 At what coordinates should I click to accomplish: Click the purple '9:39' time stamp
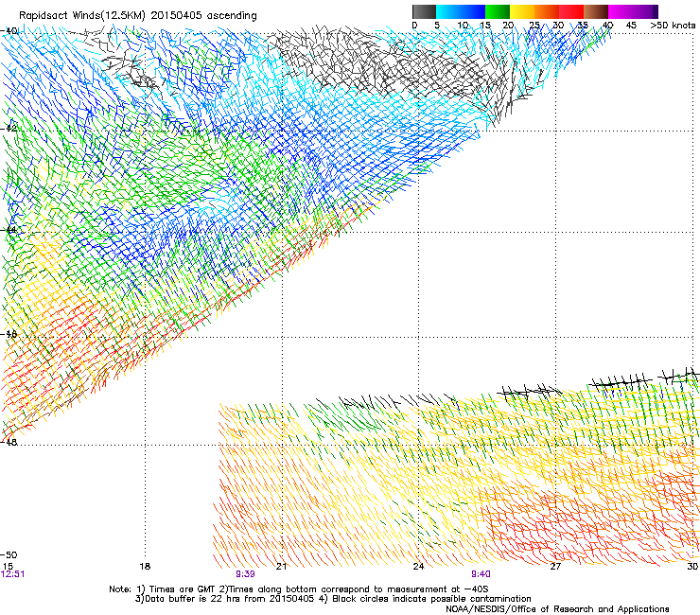point(245,574)
